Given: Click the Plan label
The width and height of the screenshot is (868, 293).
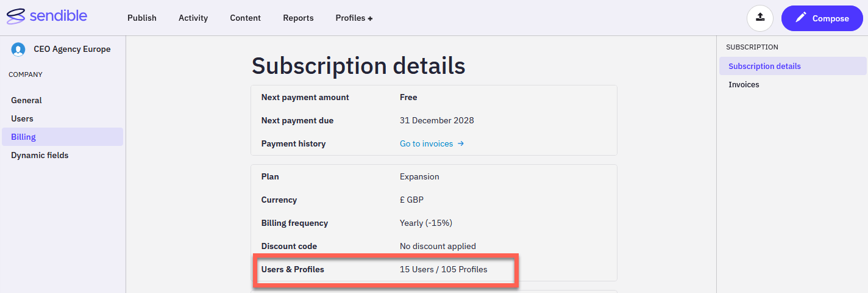Looking at the screenshot, I should point(270,176).
